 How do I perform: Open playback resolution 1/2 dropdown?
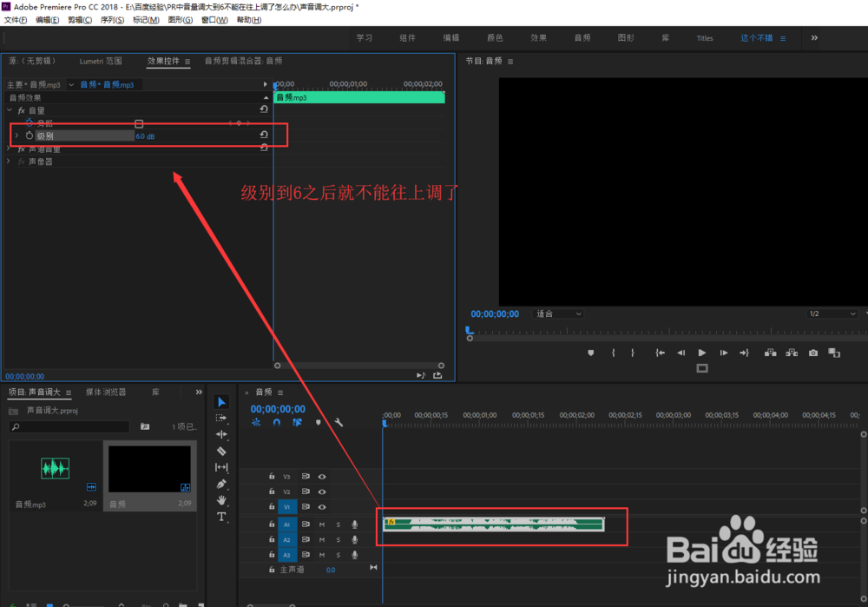(832, 314)
